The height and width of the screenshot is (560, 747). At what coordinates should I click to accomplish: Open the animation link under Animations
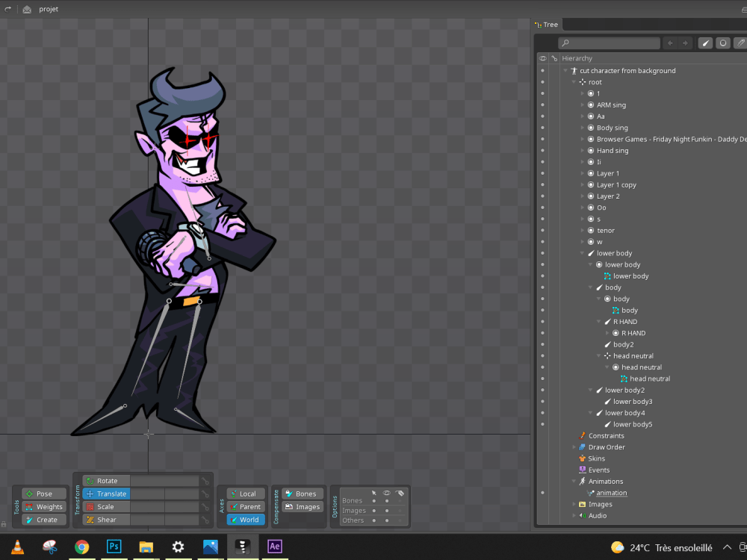610,493
